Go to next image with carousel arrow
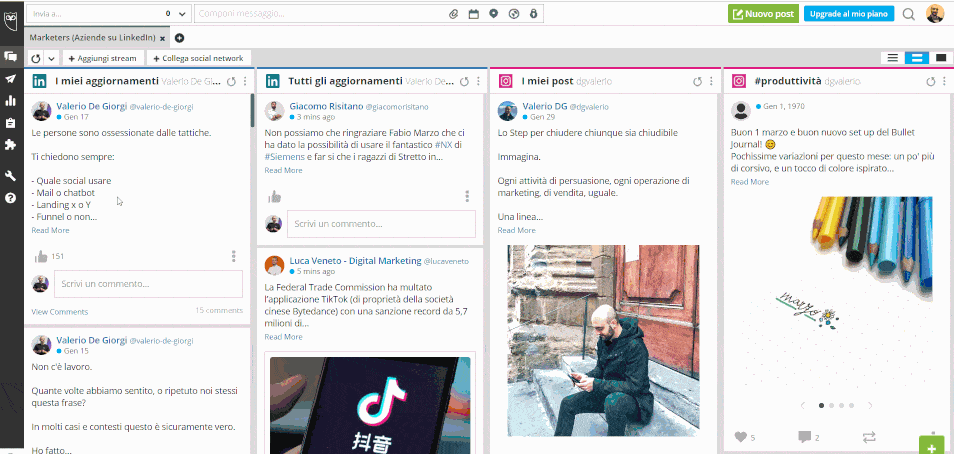This screenshot has height=454, width=954. (870, 405)
